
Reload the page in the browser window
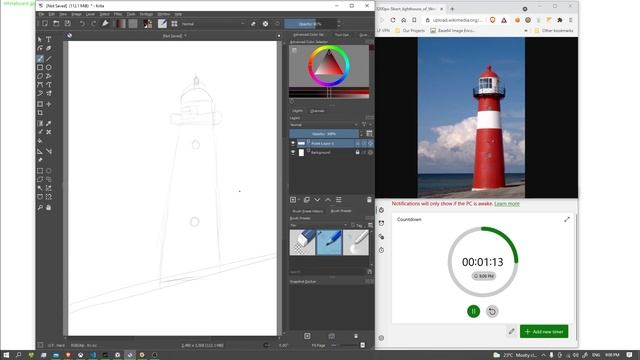pyautogui.click(x=393, y=20)
